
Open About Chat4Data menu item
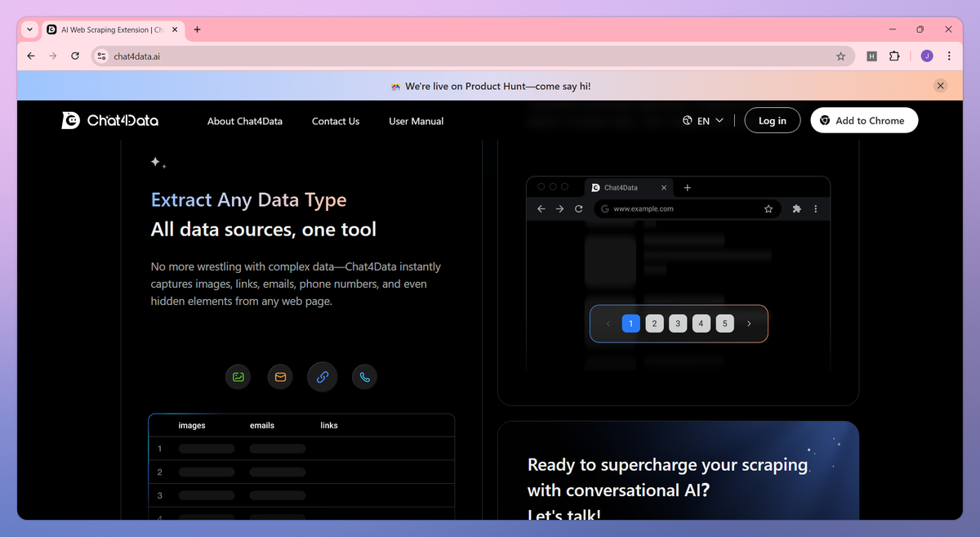coord(245,121)
